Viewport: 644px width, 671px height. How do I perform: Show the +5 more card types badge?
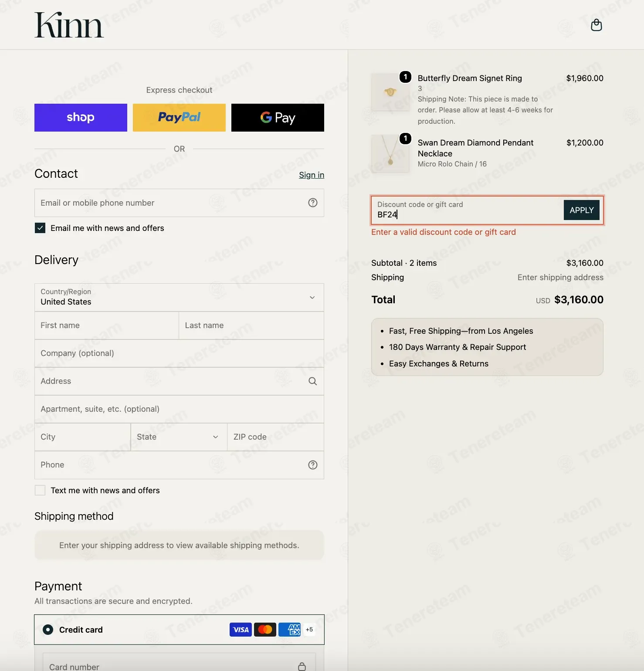(309, 630)
